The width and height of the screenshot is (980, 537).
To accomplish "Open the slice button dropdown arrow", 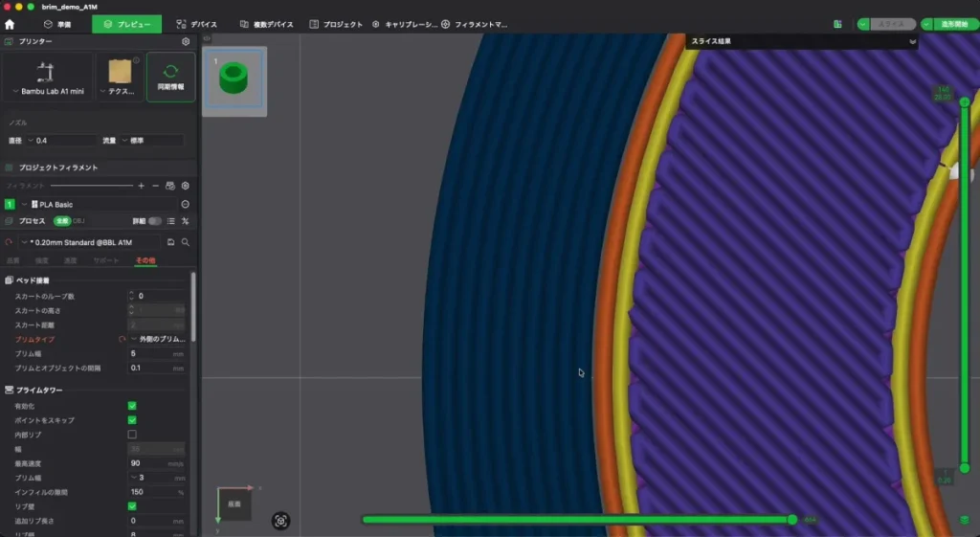I will pos(864,24).
